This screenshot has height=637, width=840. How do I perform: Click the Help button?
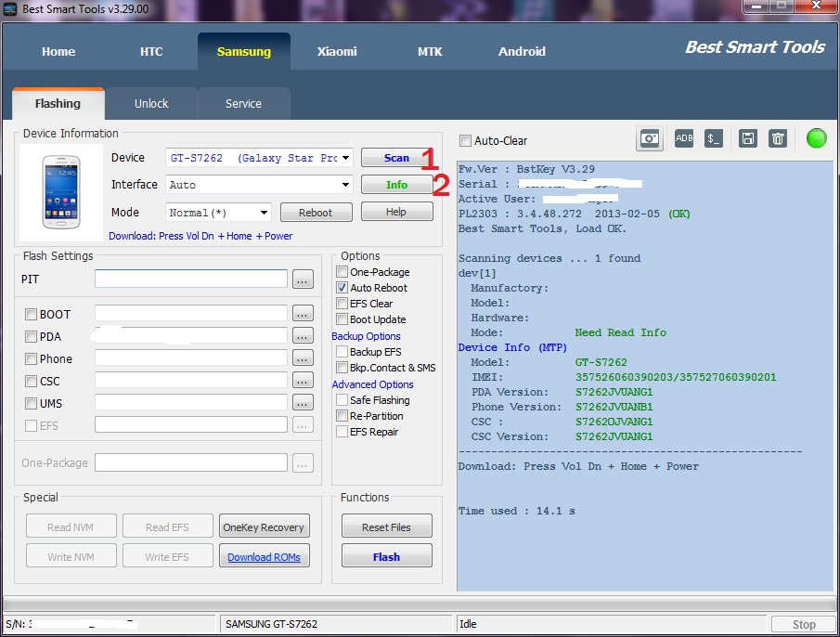tap(396, 212)
